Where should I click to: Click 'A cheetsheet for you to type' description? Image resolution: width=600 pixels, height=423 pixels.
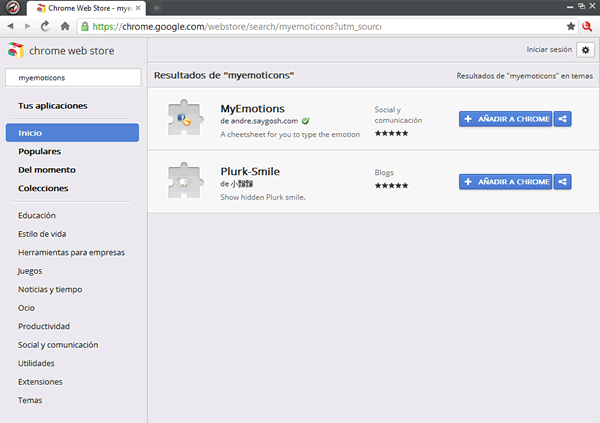[290, 134]
